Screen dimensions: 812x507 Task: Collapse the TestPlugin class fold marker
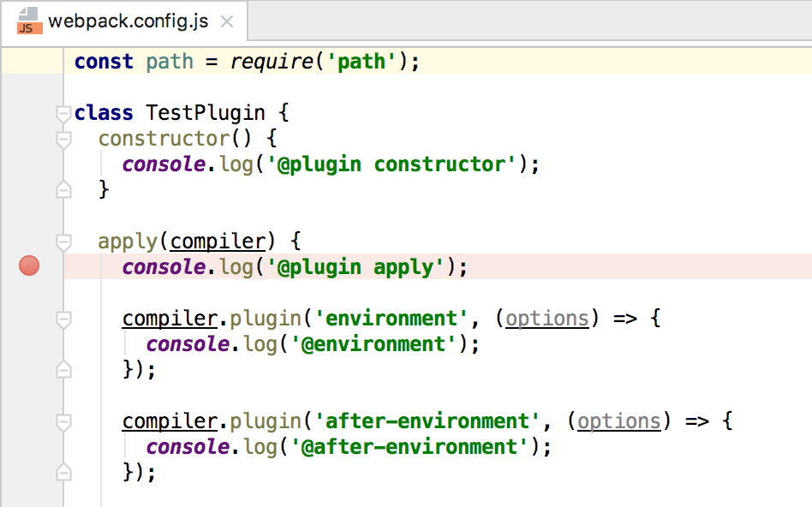coord(63,113)
